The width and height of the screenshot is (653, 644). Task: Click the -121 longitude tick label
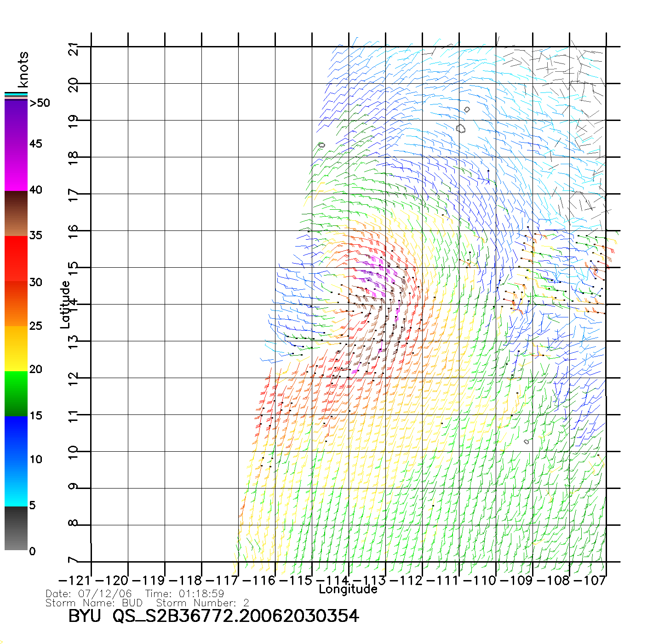point(75,581)
